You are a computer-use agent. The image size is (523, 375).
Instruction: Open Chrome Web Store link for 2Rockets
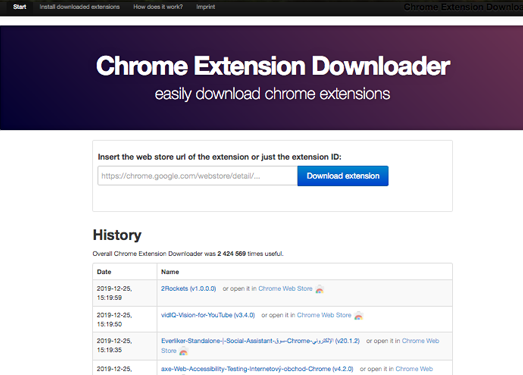pos(285,289)
